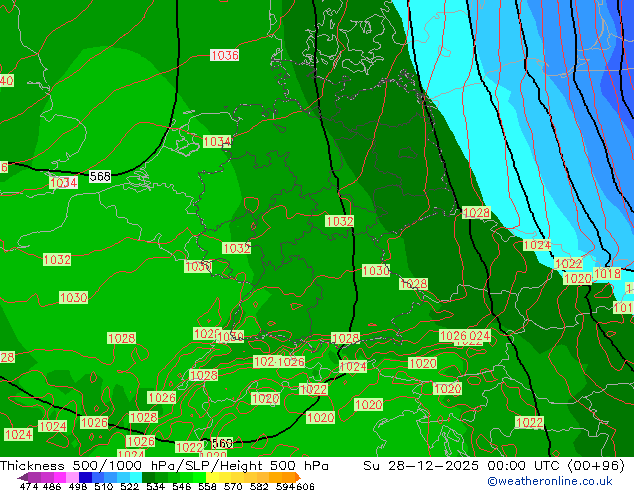
Task: Click the legend value 522
Action: point(129,486)
